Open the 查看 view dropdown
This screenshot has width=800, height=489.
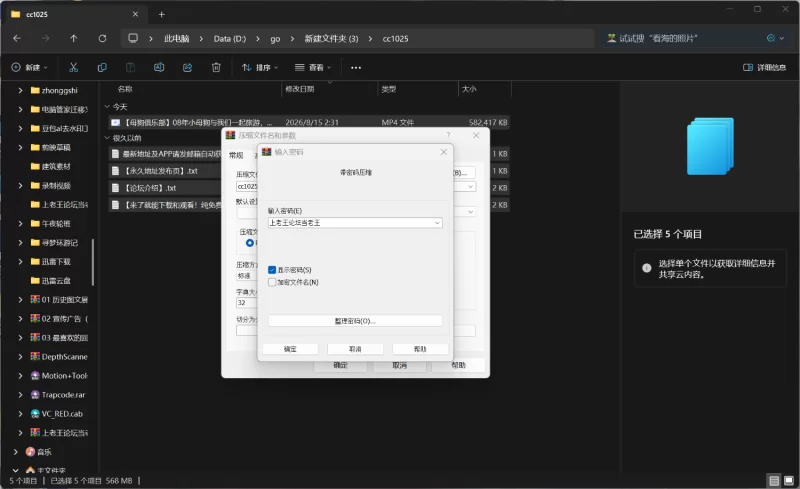tap(313, 67)
